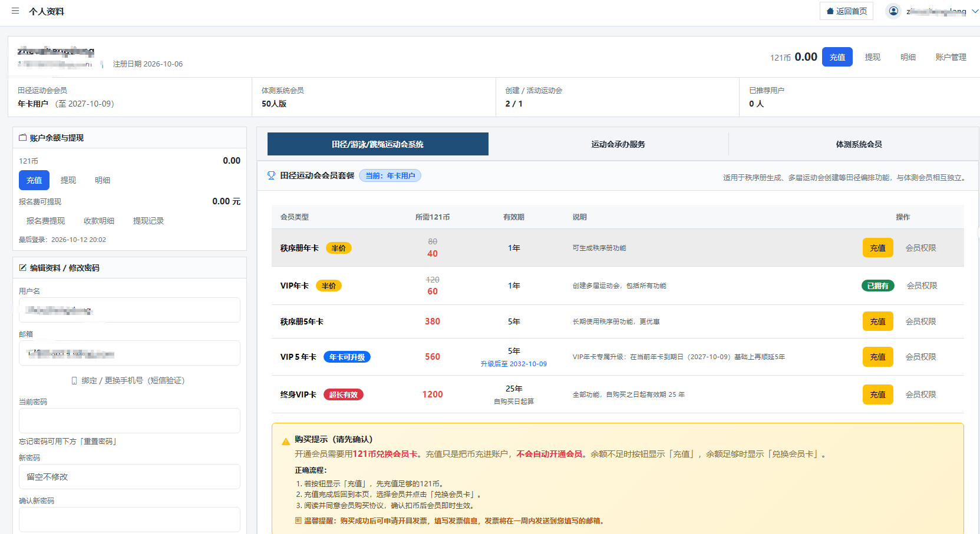Focus the 当前密码 input field
980x534 pixels.
pos(130,420)
